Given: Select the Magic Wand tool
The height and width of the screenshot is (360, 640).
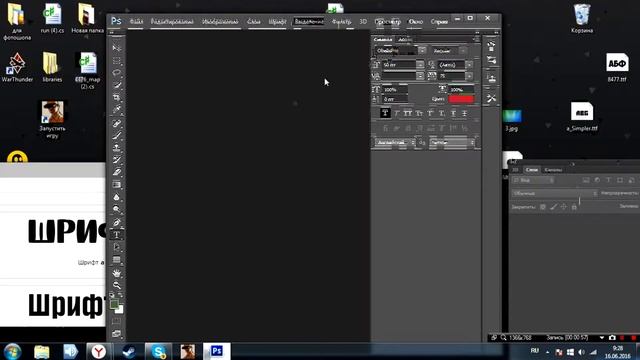Looking at the screenshot, I should point(117,85).
